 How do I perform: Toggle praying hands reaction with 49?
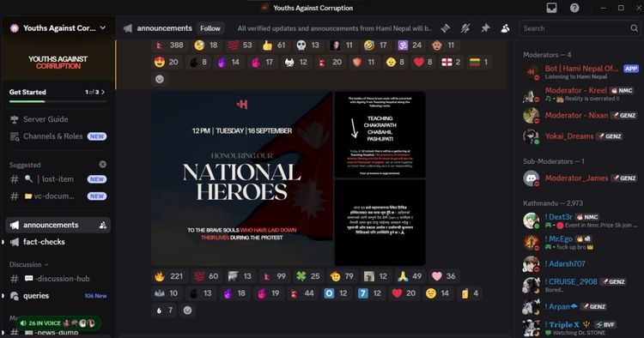coord(410,276)
